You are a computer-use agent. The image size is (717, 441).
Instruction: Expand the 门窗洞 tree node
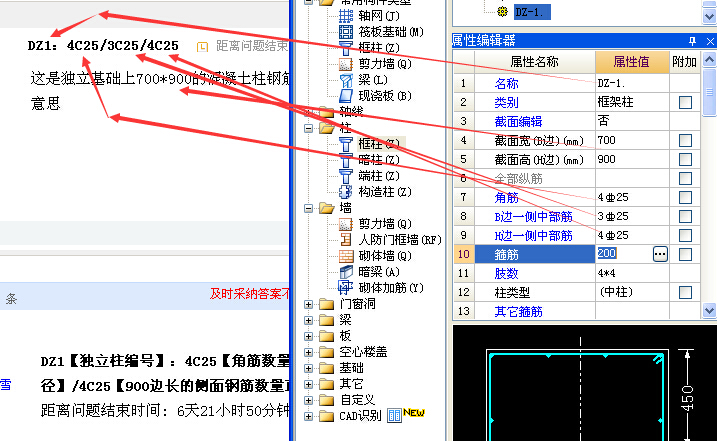[309, 305]
